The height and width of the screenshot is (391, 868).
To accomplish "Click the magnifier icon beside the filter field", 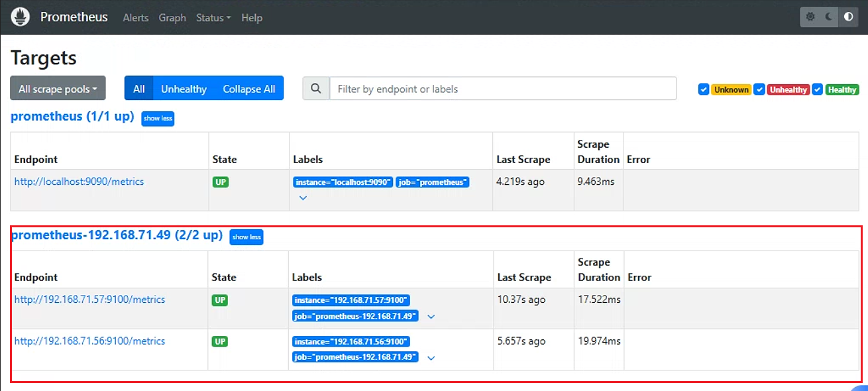I will tap(316, 89).
